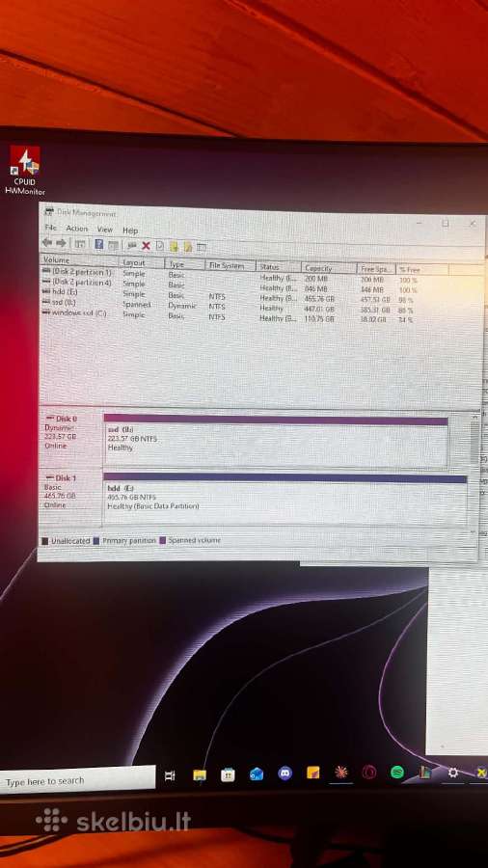This screenshot has height=868, width=488.
Task: Click the Task View taskbar button
Action: point(171,775)
